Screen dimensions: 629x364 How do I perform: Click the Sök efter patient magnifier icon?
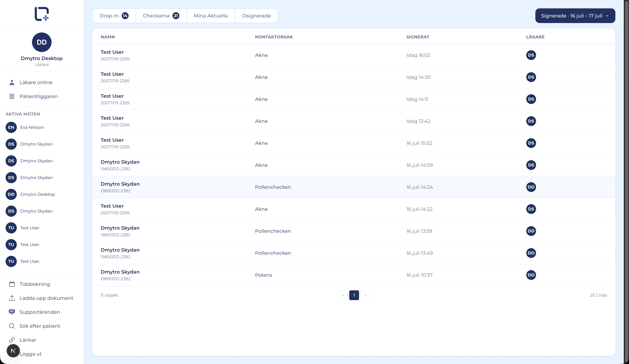coord(12,326)
